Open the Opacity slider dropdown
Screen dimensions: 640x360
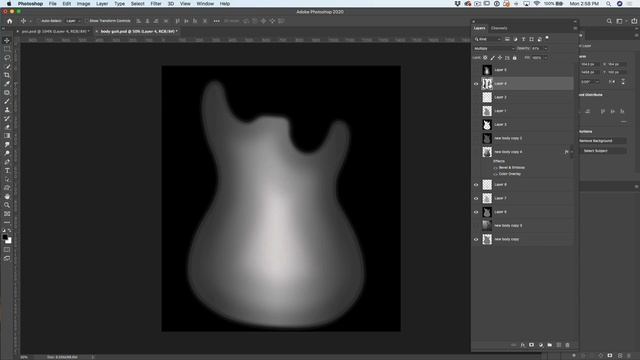546,49
